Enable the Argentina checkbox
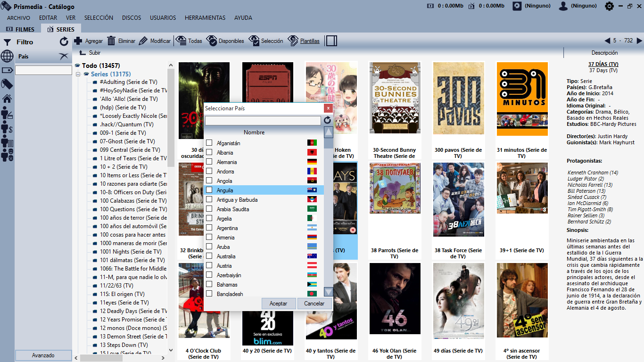This screenshot has height=362, width=644. coord(209,228)
